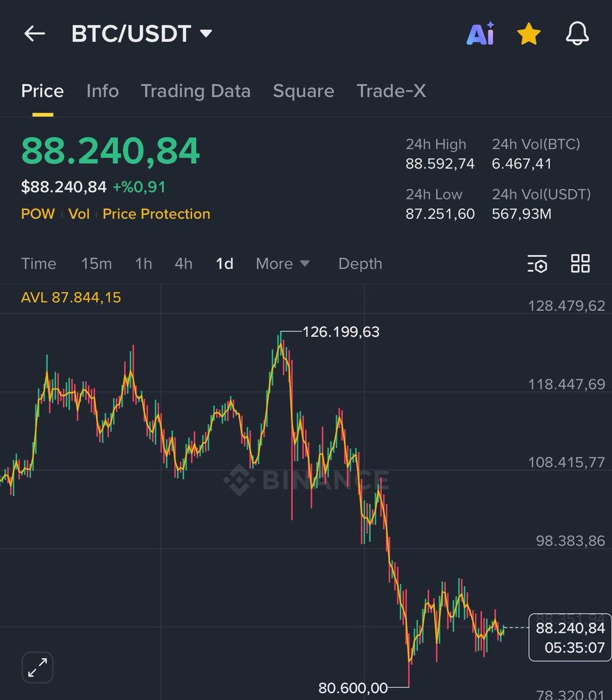Open the AI assistant icon
The width and height of the screenshot is (612, 700).
[480, 34]
